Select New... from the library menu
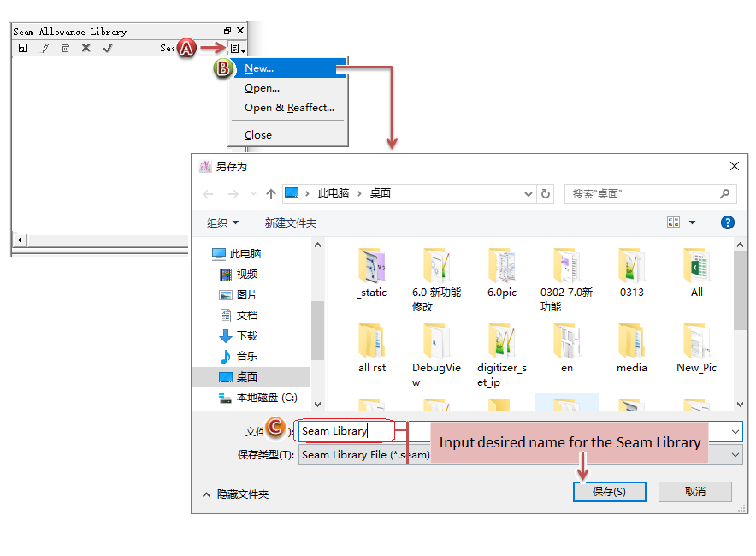This screenshot has height=556, width=756. click(259, 68)
